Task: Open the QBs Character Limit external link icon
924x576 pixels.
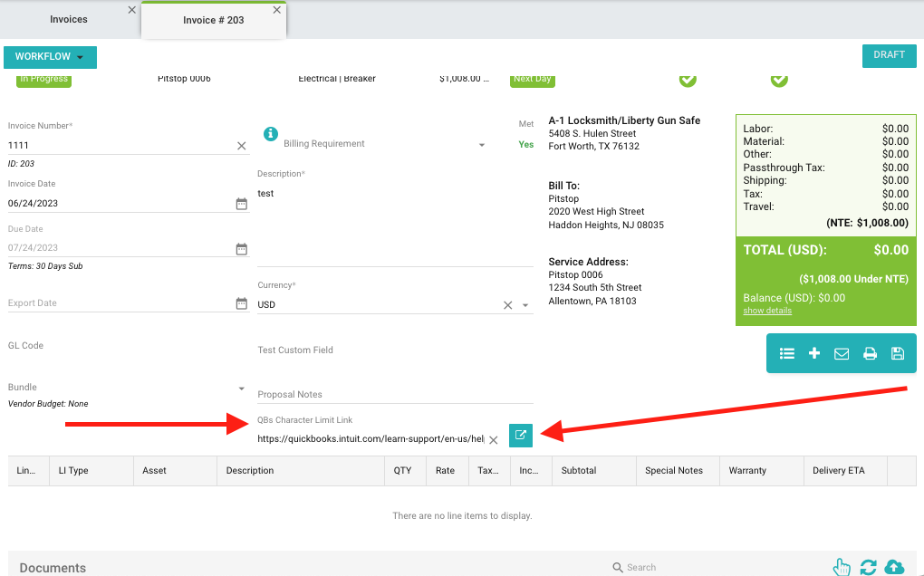Action: [520, 436]
